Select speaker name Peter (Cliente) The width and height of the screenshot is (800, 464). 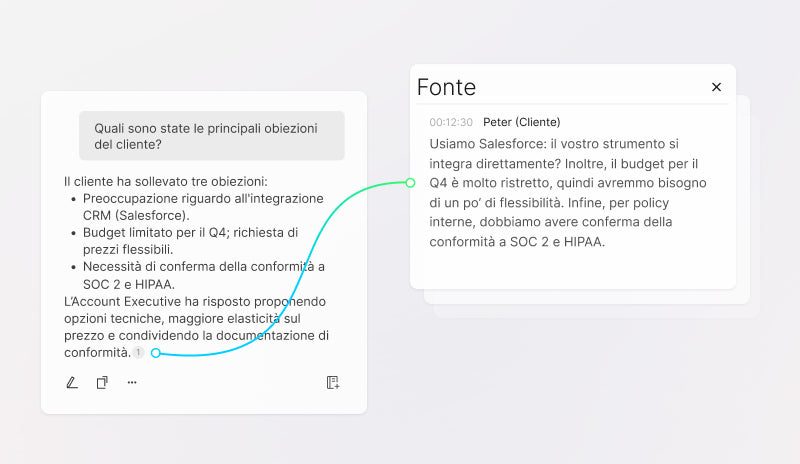pos(521,122)
